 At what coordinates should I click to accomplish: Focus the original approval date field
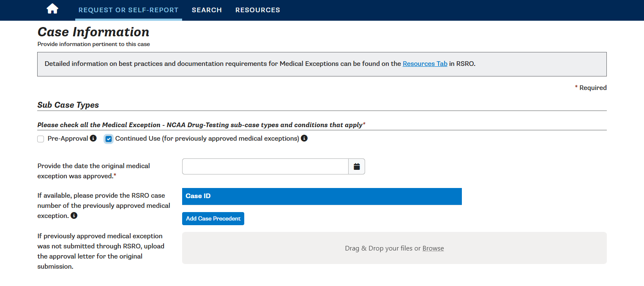[x=265, y=166]
